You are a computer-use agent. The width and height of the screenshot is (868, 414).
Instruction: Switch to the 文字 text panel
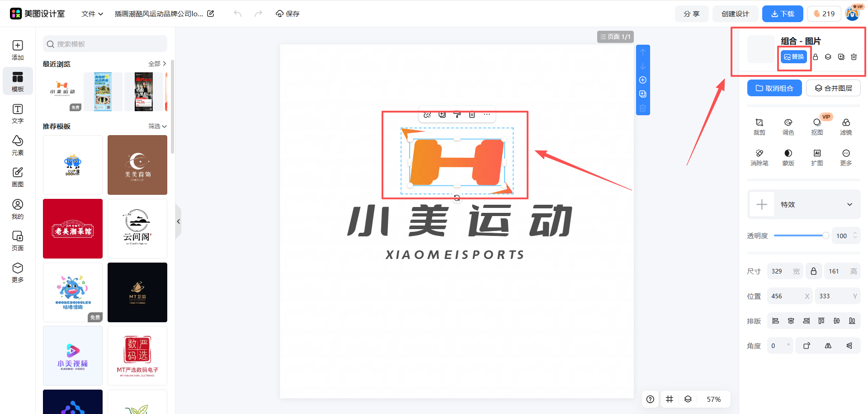coord(18,113)
